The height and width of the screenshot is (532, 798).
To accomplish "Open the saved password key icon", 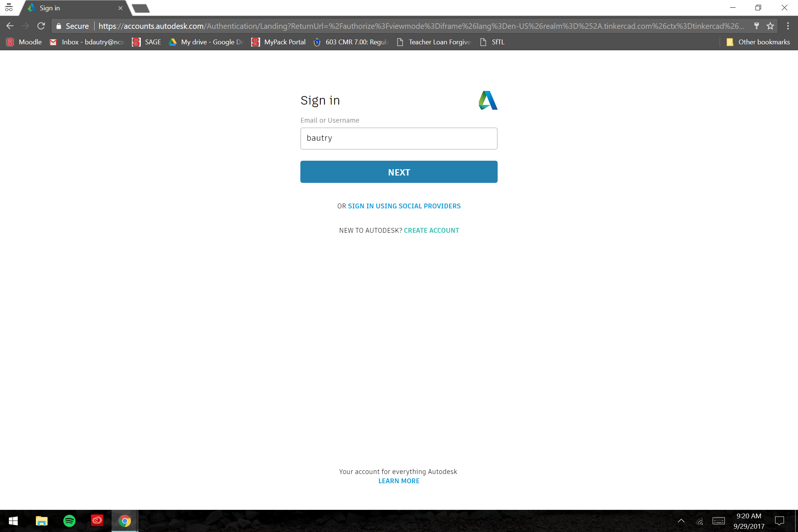I will click(756, 26).
